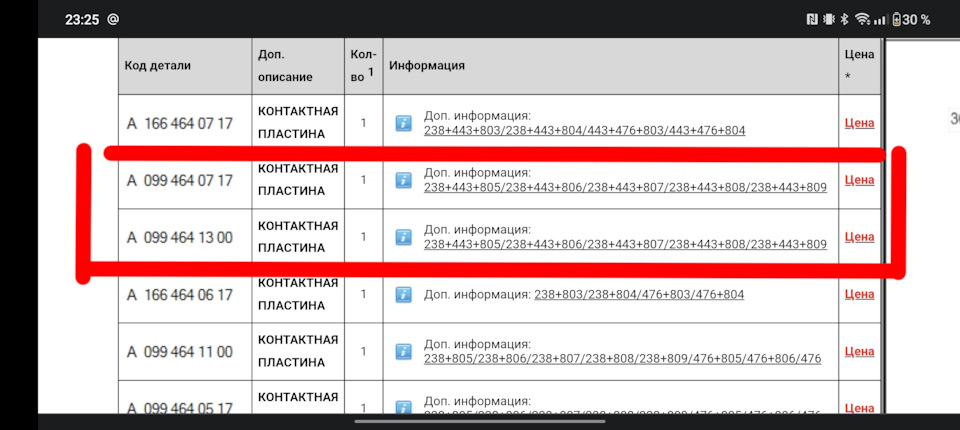The width and height of the screenshot is (960, 430).
Task: Follow link starting 238+805/238+806/238+807 for A 099 464 11 00
Action: point(622,358)
